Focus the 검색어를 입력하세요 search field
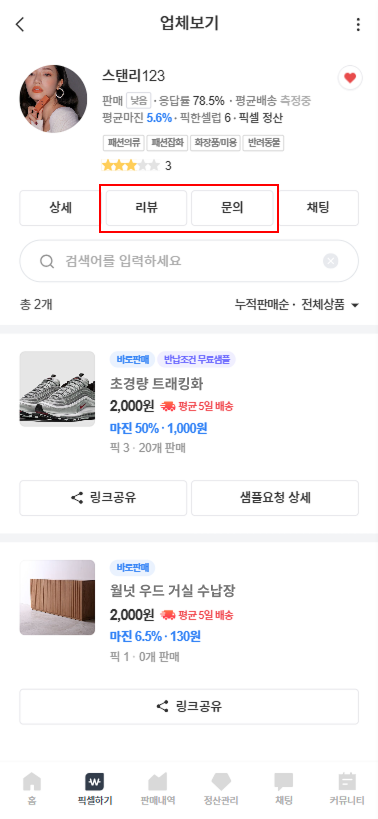 point(189,261)
